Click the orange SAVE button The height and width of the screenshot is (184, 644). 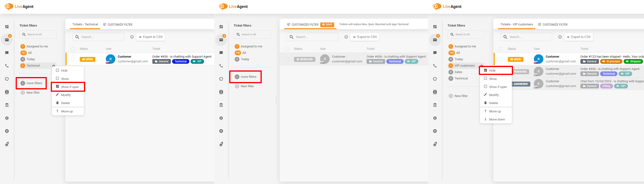[x=327, y=24]
